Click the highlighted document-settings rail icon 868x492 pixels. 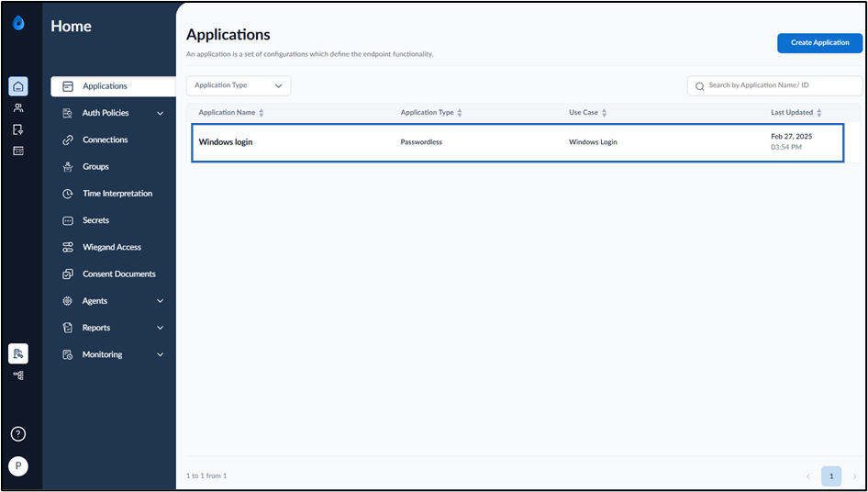pyautogui.click(x=18, y=353)
